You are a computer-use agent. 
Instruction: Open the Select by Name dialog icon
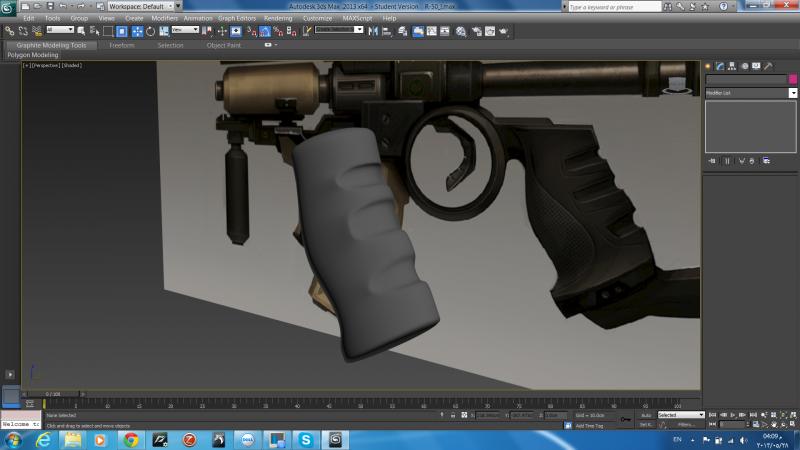point(94,31)
